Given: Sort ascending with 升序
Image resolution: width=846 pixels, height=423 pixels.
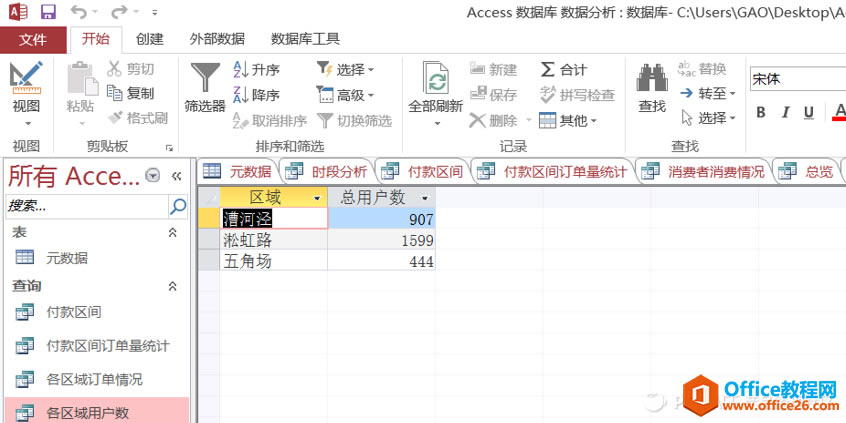Looking at the screenshot, I should pyautogui.click(x=256, y=69).
